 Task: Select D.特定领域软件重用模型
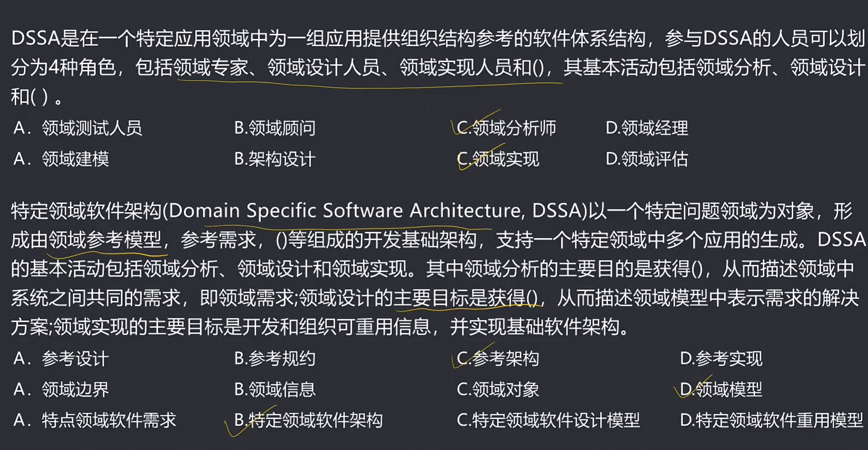772,420
